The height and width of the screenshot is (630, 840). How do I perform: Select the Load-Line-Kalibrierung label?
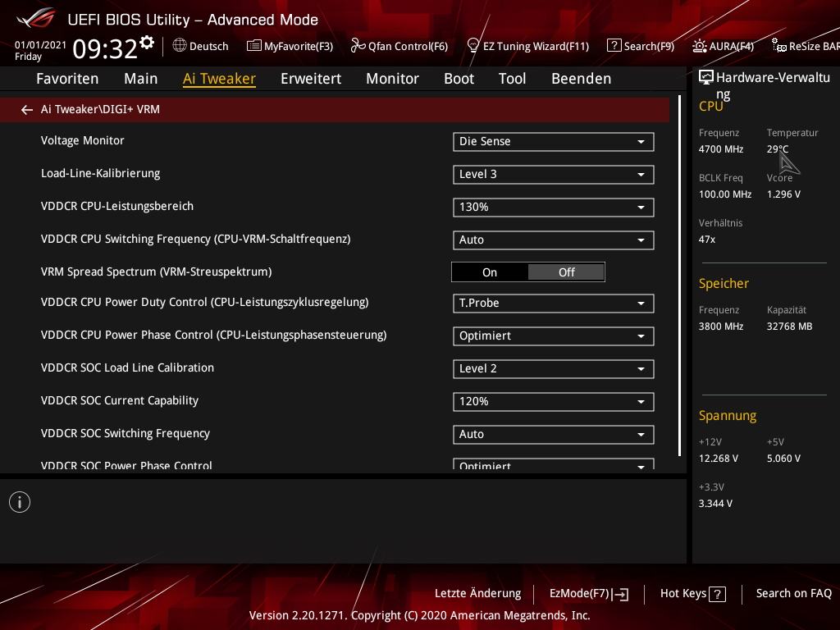pyautogui.click(x=101, y=174)
